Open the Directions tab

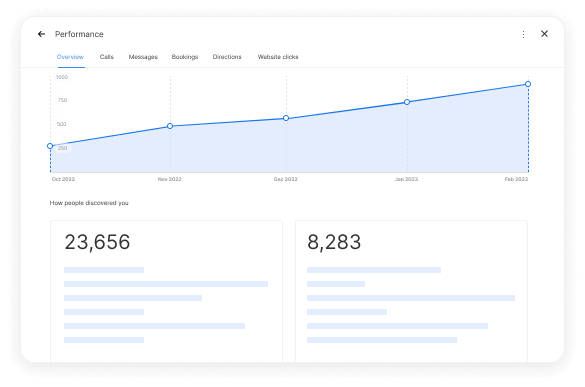(227, 57)
